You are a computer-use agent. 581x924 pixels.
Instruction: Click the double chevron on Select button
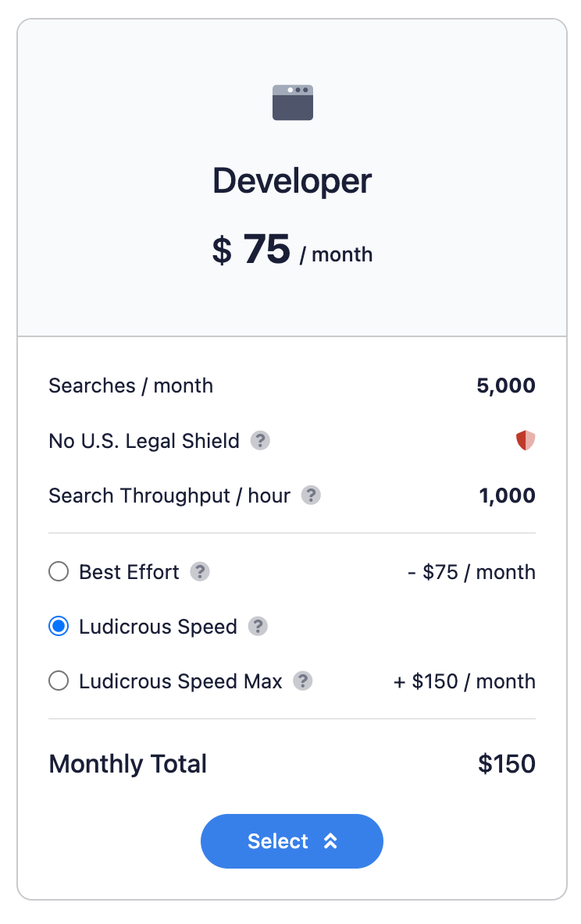click(x=330, y=841)
